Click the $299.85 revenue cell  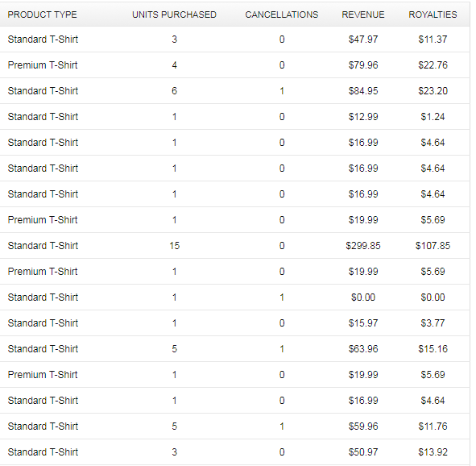[363, 246]
